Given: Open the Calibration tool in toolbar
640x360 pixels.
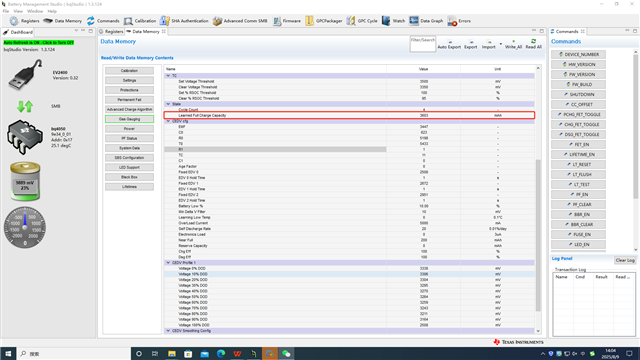Looking at the screenshot, I should [x=140, y=21].
